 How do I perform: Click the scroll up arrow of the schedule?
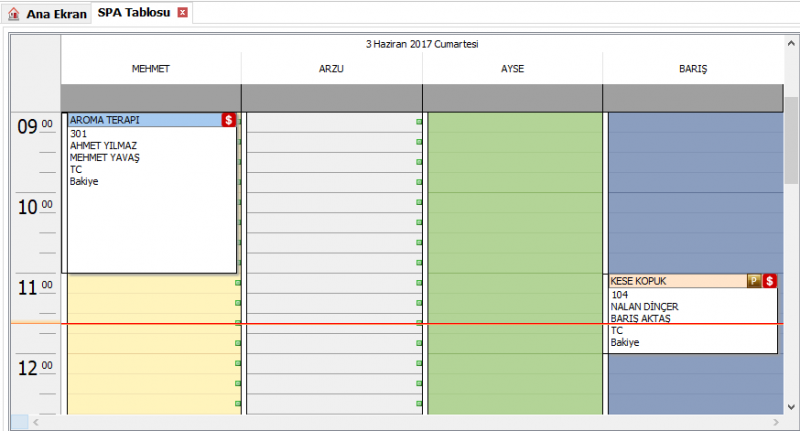[791, 44]
